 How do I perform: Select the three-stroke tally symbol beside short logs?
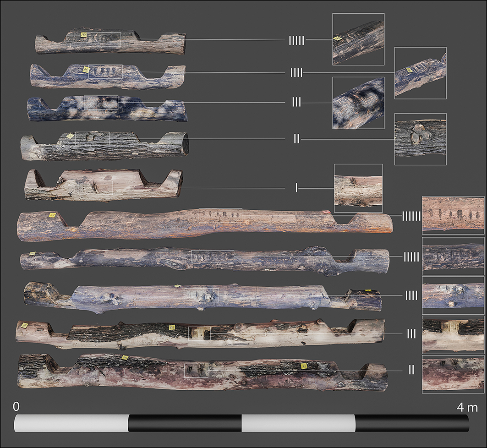click(296, 103)
